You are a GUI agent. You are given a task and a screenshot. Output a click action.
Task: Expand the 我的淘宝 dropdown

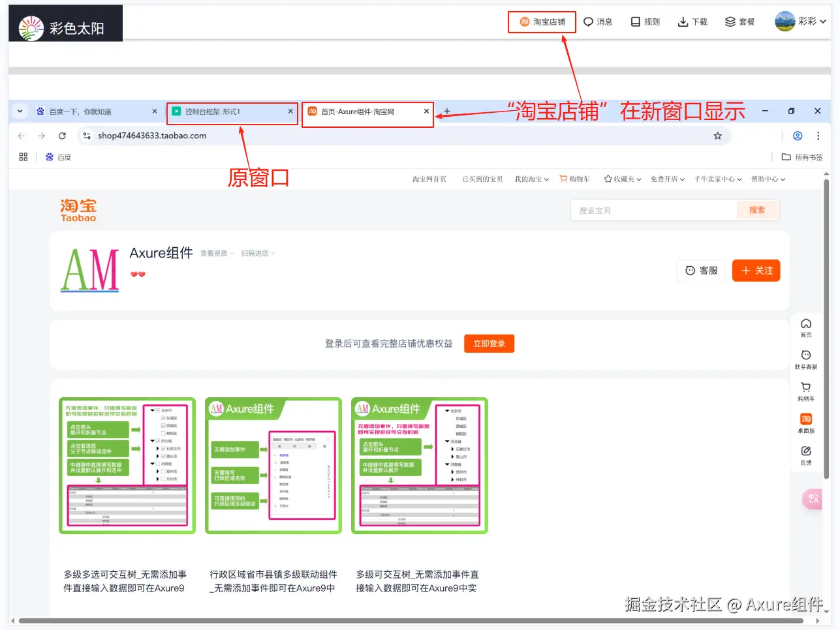point(531,179)
